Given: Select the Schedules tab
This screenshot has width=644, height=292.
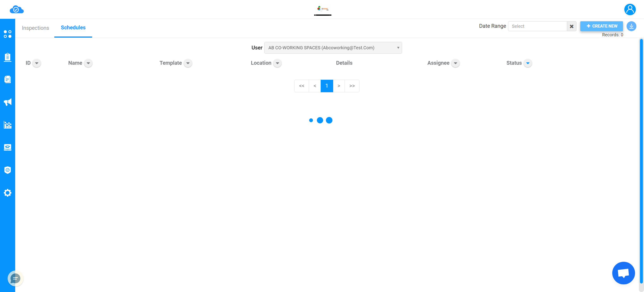Looking at the screenshot, I should pyautogui.click(x=73, y=28).
